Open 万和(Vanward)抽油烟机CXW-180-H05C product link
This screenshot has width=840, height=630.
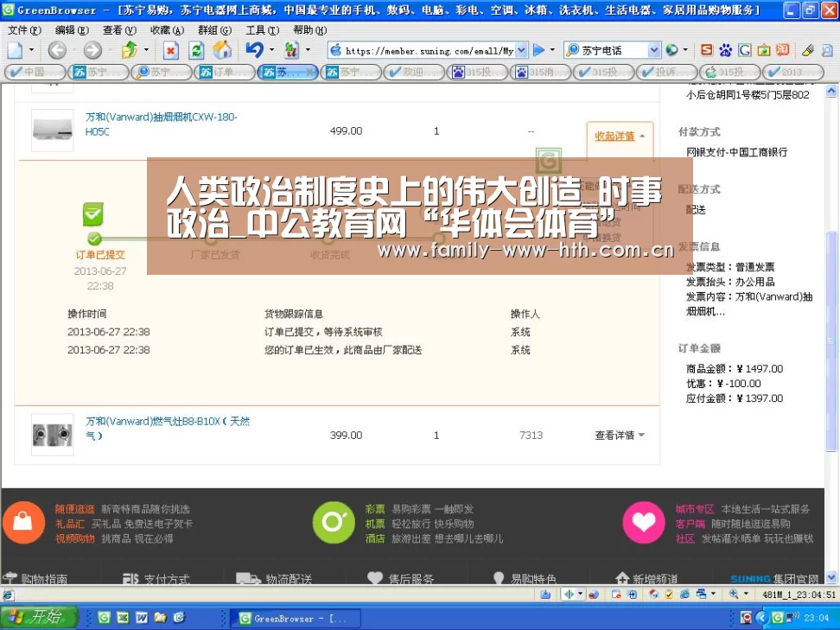[162, 124]
